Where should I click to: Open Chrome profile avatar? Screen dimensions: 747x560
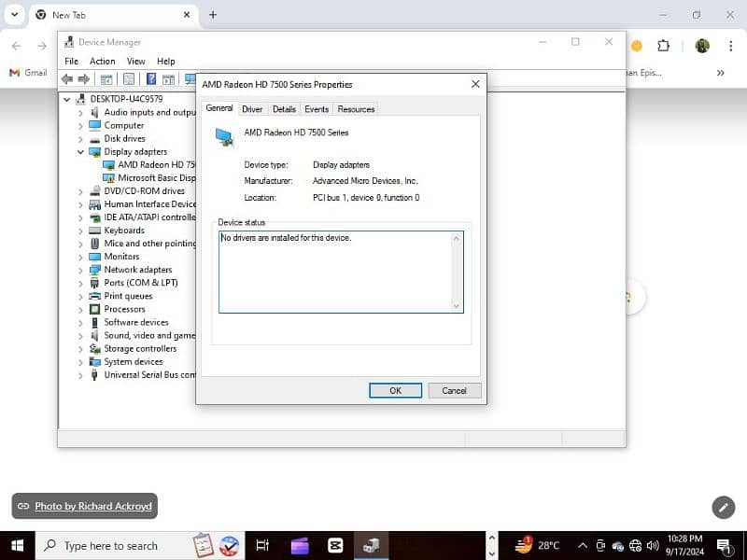pos(702,46)
